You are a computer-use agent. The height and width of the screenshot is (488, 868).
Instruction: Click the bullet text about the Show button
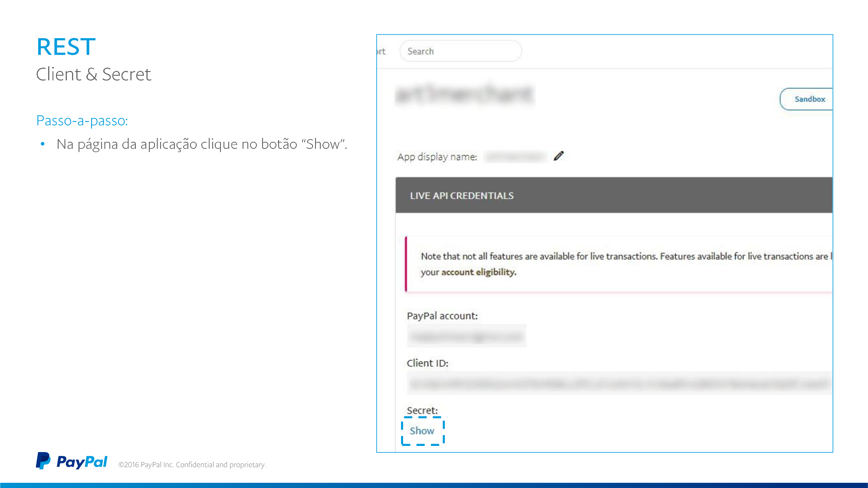tap(202, 144)
